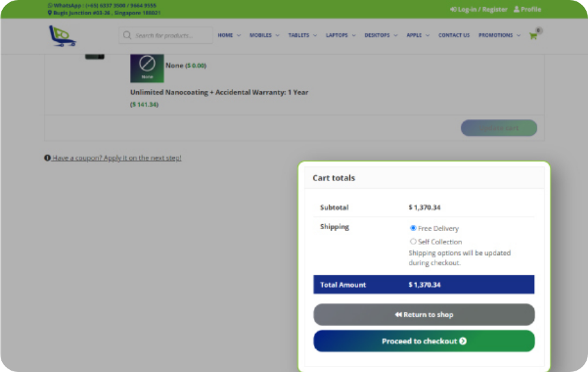Image resolution: width=588 pixels, height=372 pixels.
Task: Open the shopping cart icon
Action: 533,36
